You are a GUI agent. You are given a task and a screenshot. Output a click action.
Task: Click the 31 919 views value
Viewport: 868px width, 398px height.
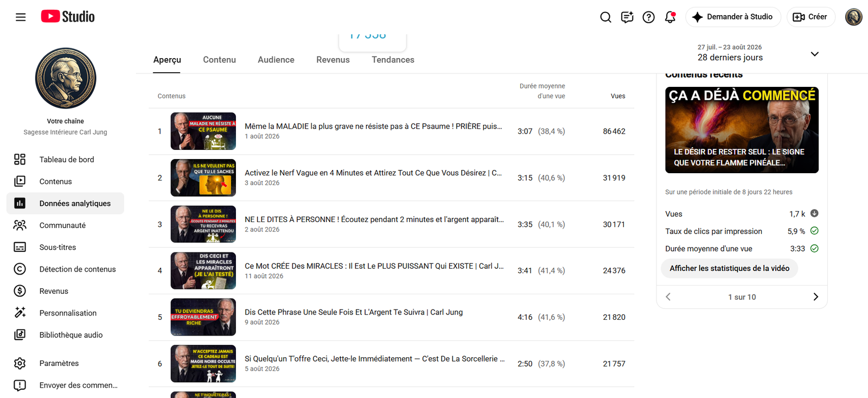(614, 178)
